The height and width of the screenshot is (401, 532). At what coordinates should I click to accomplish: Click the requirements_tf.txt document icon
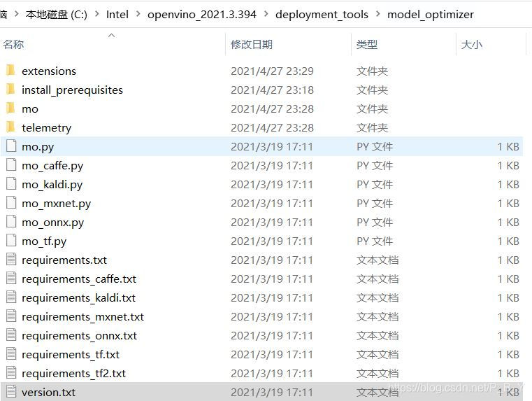(x=11, y=355)
